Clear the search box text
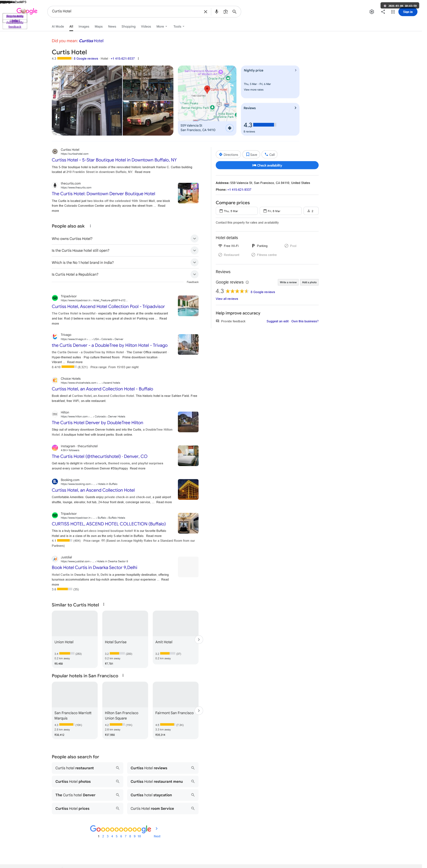This screenshot has width=427, height=868. tap(205, 12)
